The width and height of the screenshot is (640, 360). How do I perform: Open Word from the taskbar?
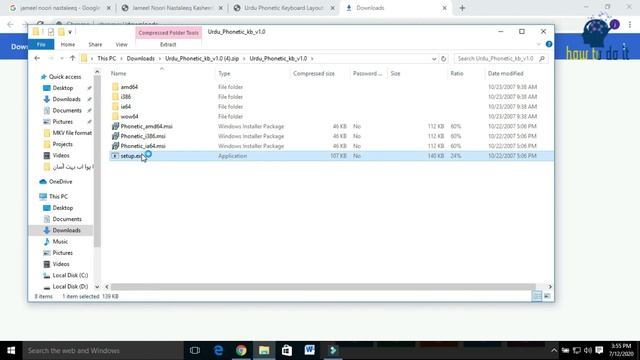pyautogui.click(x=309, y=350)
